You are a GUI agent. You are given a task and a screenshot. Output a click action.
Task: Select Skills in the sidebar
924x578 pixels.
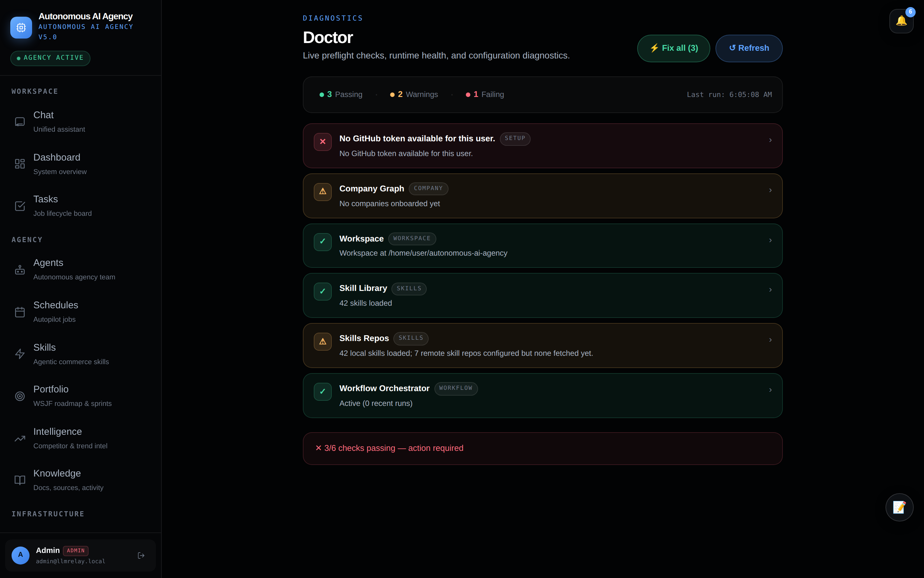[x=80, y=354]
